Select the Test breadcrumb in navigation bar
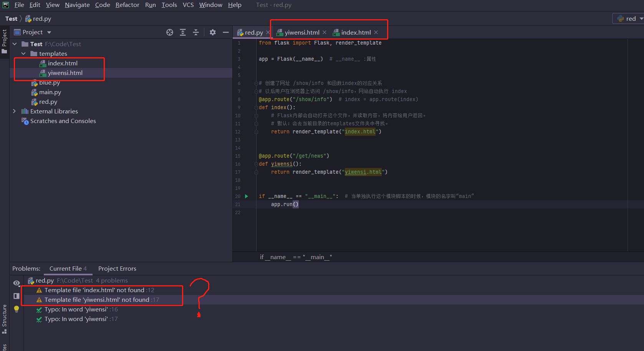The height and width of the screenshot is (351, 644). pos(11,19)
